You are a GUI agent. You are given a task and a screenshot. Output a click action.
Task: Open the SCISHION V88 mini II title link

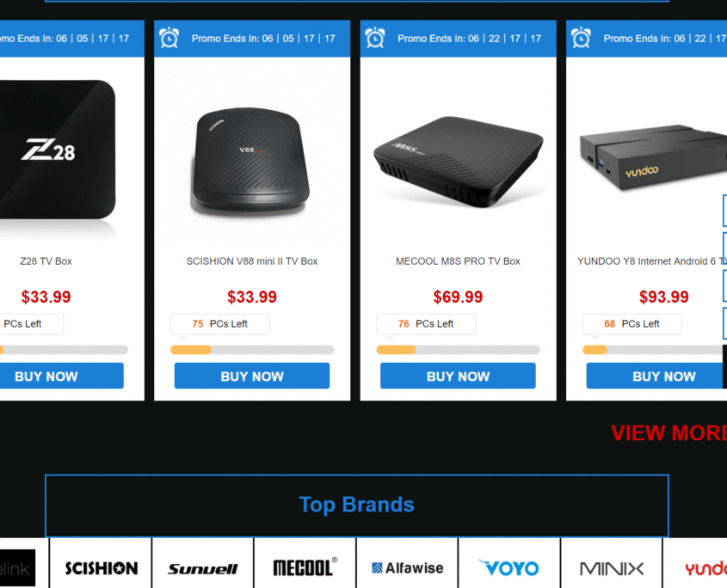(252, 261)
